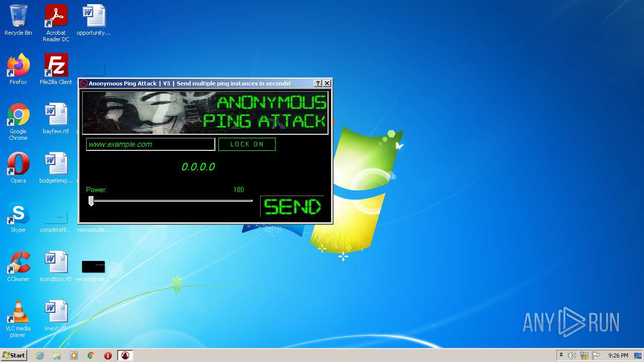Click the Action Center flag icon
This screenshot has height=362, width=644.
596,355
